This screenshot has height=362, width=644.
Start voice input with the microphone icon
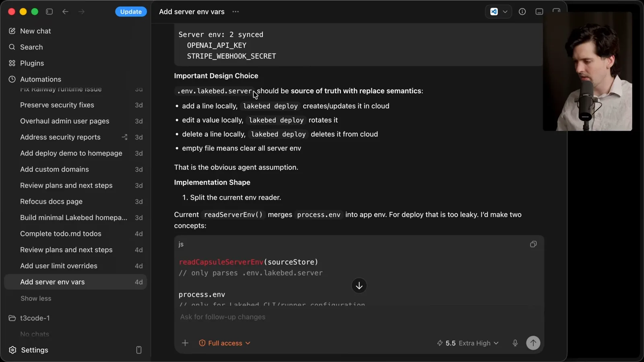[515, 343]
